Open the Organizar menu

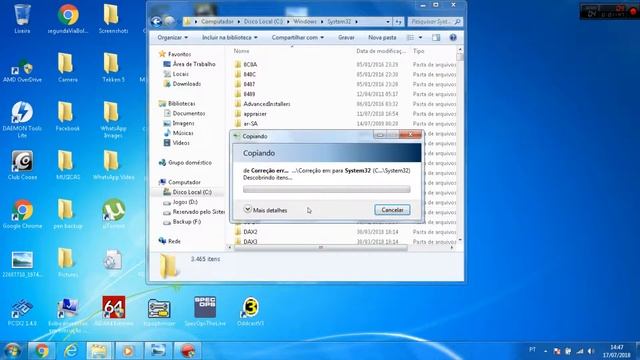tap(172, 38)
